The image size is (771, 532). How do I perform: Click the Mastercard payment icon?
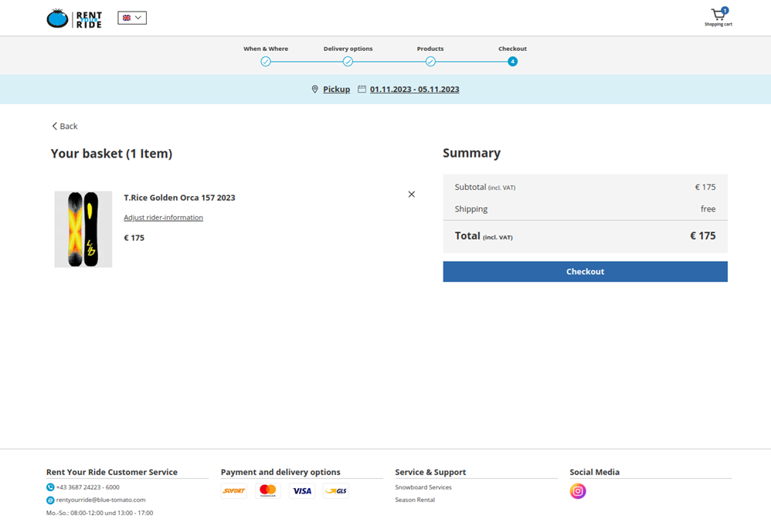(x=267, y=490)
